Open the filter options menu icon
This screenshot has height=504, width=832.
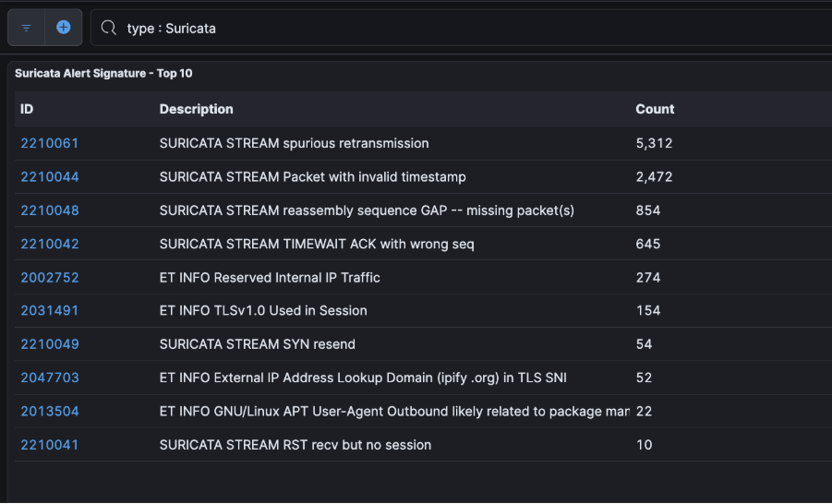click(27, 28)
